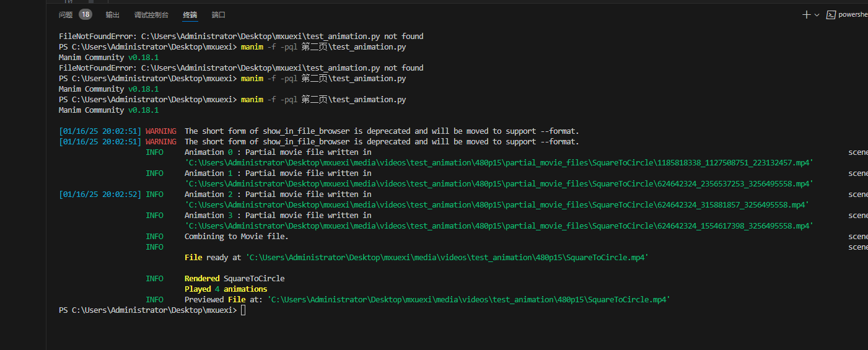868x350 pixels.
Task: Click the first FileNotFoundError test_animation.py path
Action: 260,37
